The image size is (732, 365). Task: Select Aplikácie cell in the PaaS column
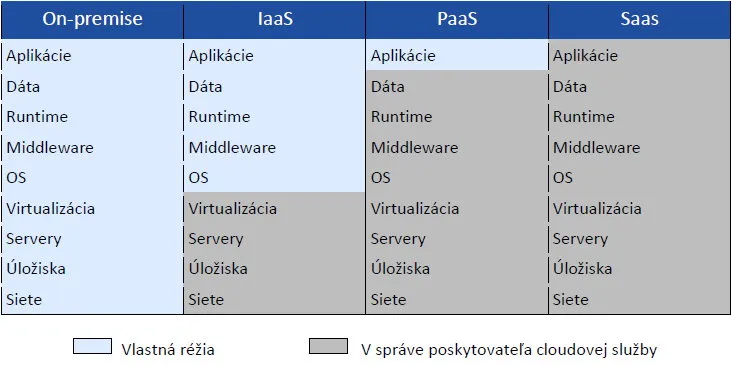coord(457,56)
